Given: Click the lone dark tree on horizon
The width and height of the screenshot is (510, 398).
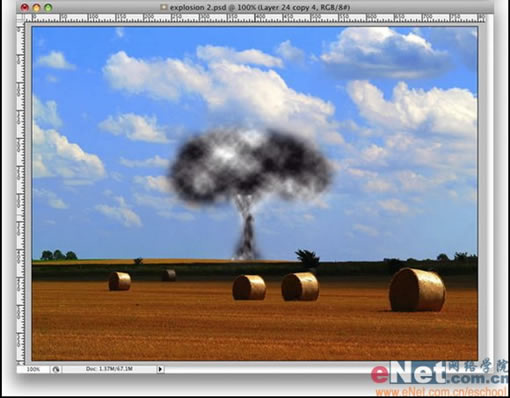Looking at the screenshot, I should pos(307,258).
